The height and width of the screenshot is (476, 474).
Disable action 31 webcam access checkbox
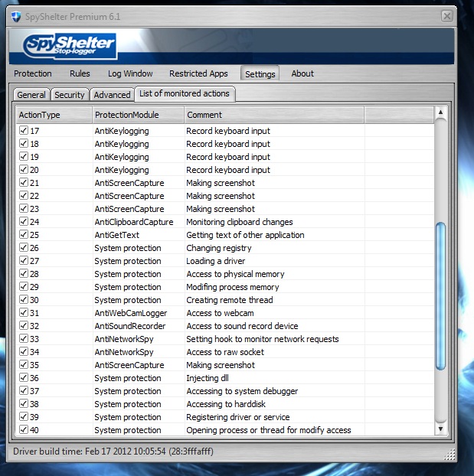pos(24,313)
